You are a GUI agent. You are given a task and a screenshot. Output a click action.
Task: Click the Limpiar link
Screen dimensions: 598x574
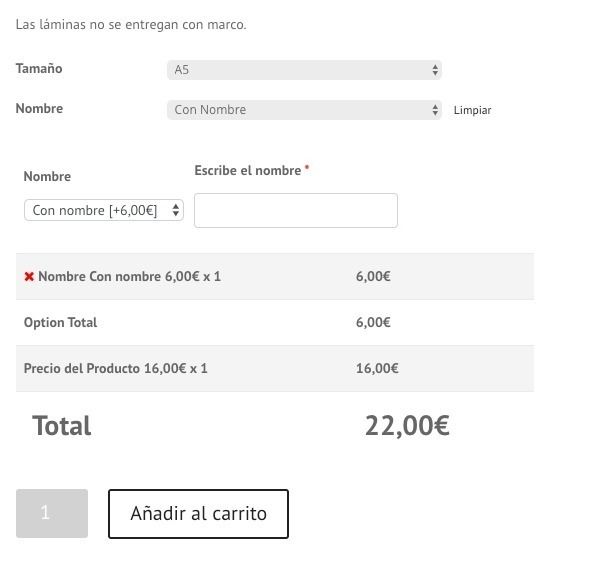472,110
